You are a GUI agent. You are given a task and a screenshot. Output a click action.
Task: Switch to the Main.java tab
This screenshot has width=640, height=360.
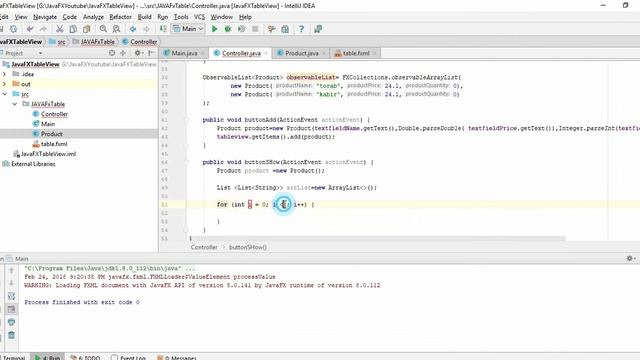184,53
